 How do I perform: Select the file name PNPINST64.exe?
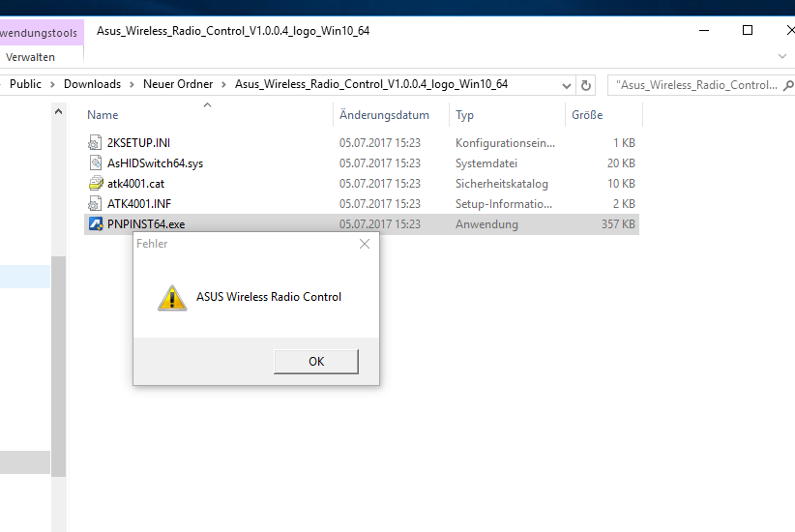pyautogui.click(x=146, y=224)
